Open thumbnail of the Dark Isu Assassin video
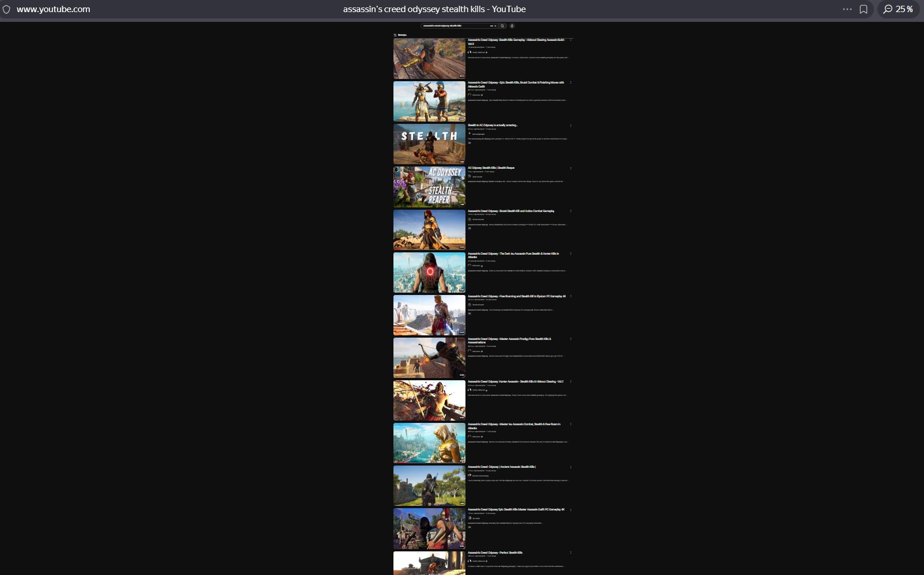This screenshot has width=924, height=575. point(429,273)
